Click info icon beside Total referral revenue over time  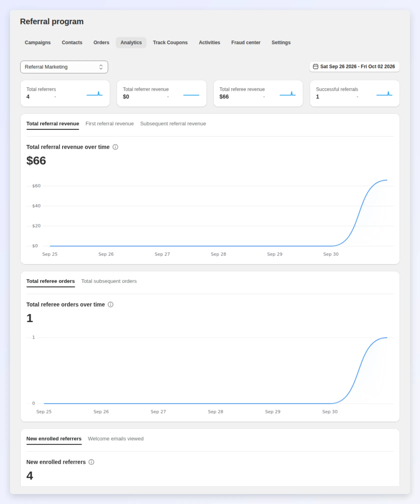[x=115, y=147]
